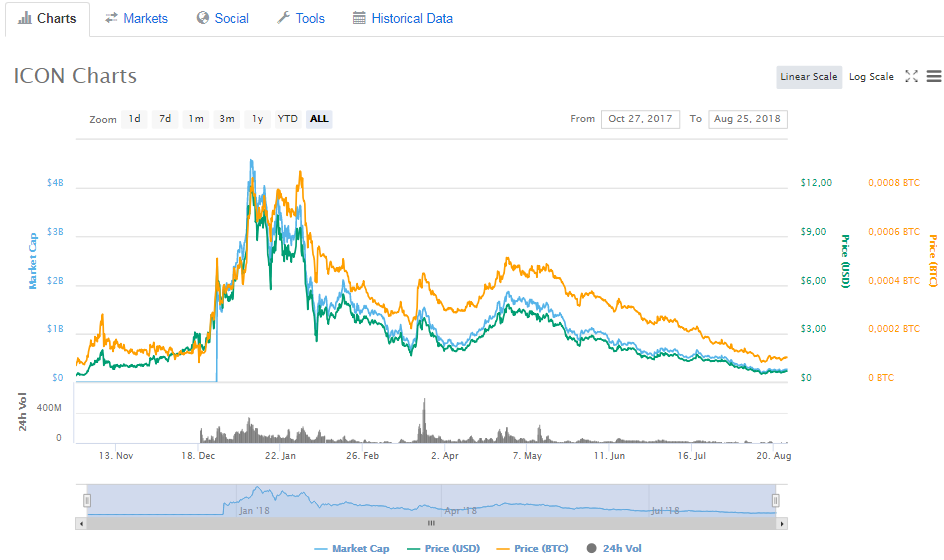Click the 7. May date label
The width and height of the screenshot is (944, 560).
527,456
